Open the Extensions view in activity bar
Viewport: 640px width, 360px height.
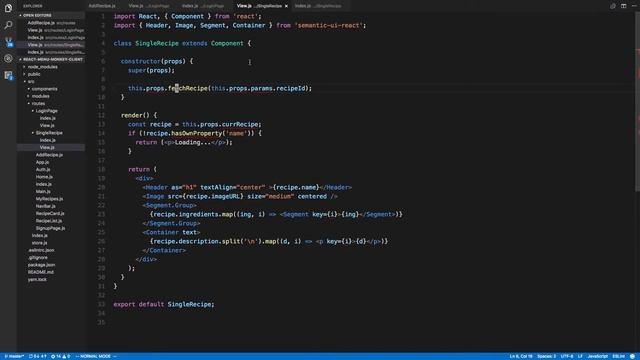(x=8, y=76)
